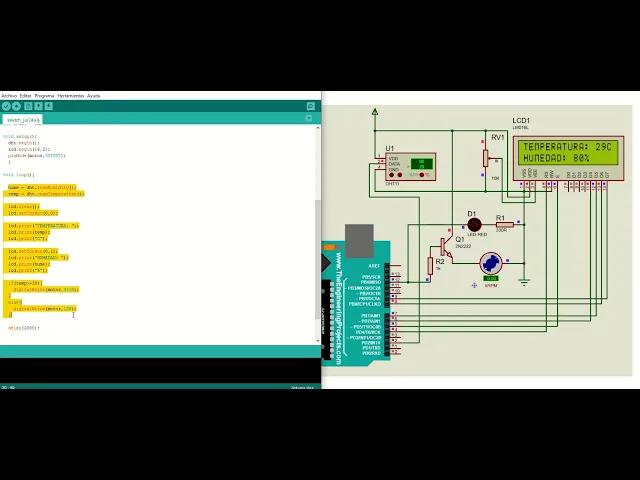Click the first adjust button on the DHT11 sensor

click(x=391, y=175)
